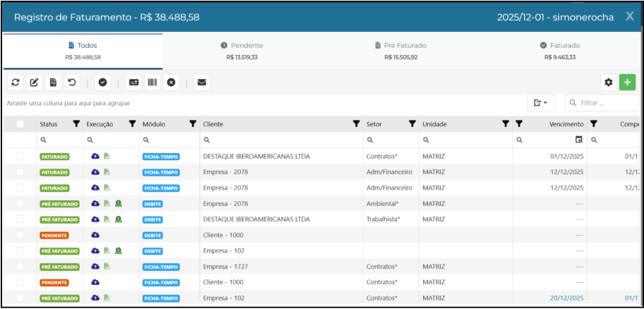Check the Empresa - 102 FICHA-TEMPO row checkbox
Screen dimensions: 644x309
pos(20,298)
